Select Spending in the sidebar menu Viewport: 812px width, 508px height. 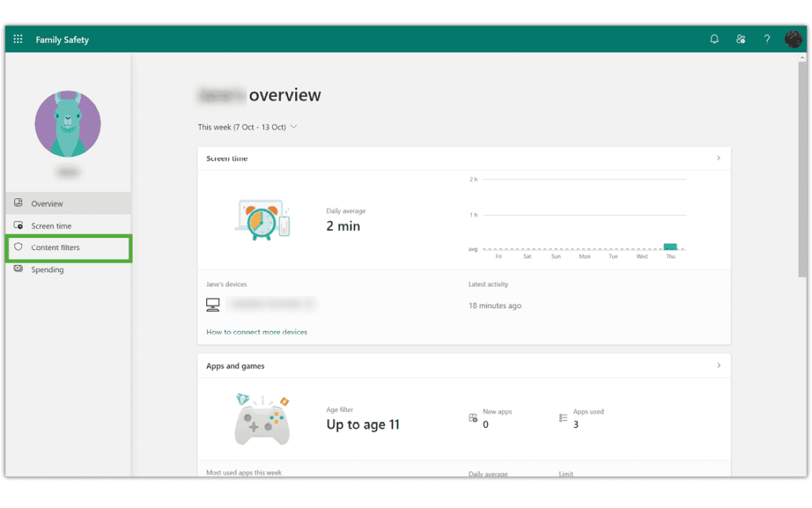[x=48, y=270]
